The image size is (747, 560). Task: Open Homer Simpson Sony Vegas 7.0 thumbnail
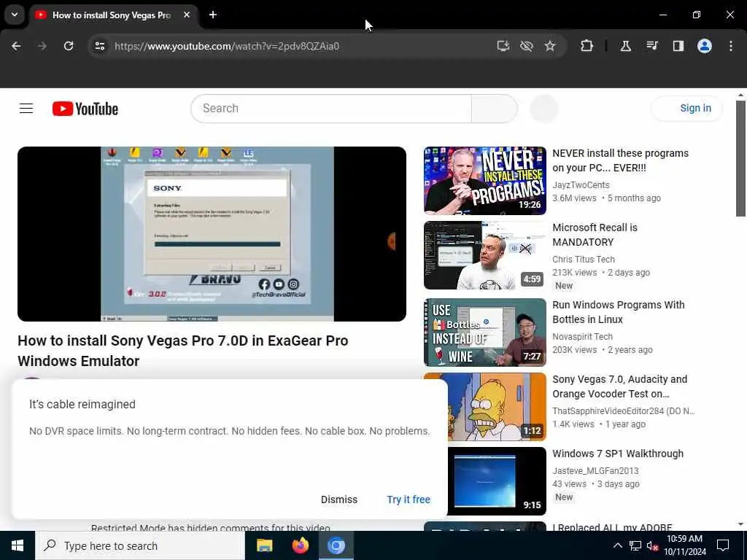[497, 407]
